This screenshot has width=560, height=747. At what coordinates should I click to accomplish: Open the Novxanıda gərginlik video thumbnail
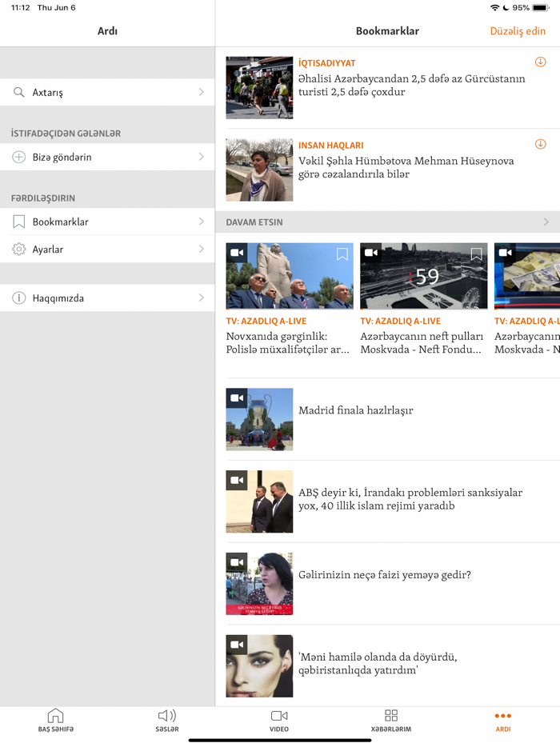coord(290,276)
